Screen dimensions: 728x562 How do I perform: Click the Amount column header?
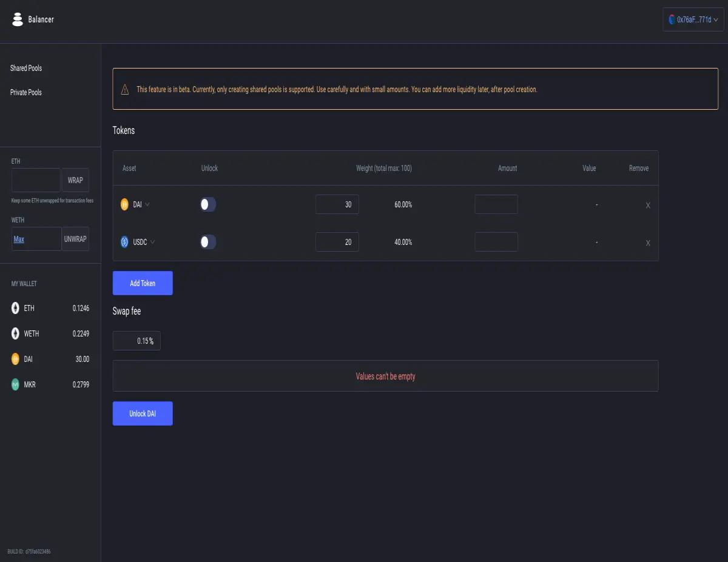click(507, 168)
